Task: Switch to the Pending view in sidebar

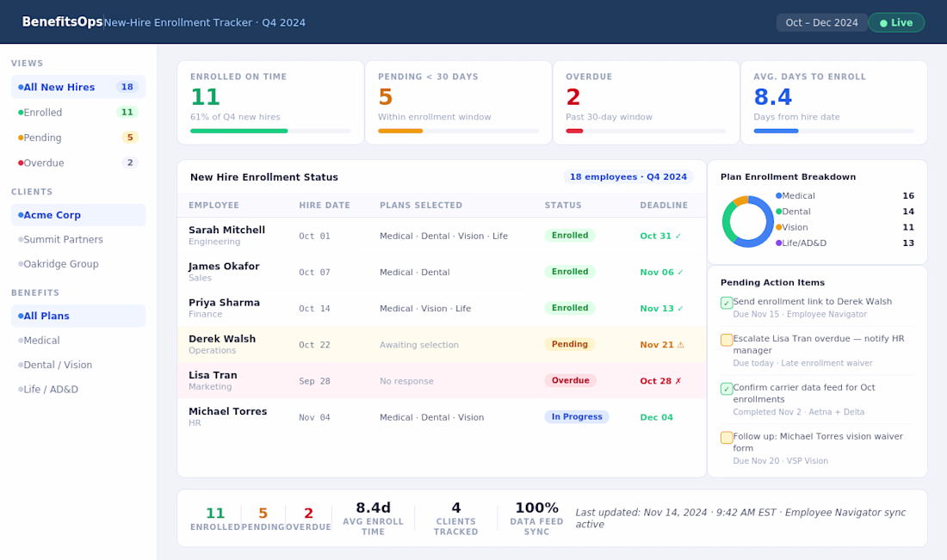Action: [x=78, y=138]
